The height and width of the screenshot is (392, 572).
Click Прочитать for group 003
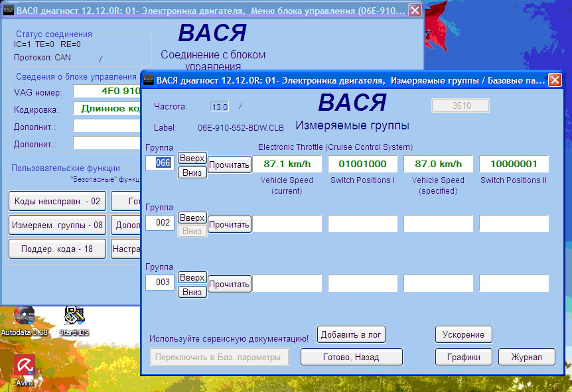[229, 285]
